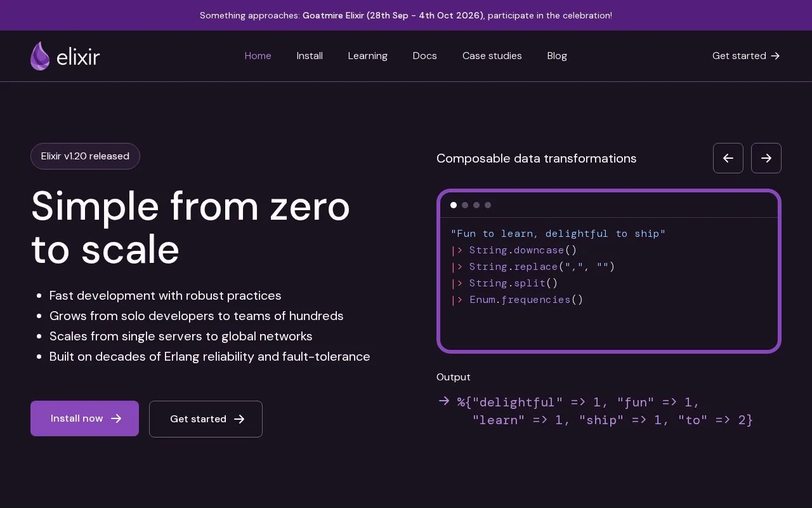Click the Composable data transformations title
Viewport: 812px width, 508px height.
(537, 158)
